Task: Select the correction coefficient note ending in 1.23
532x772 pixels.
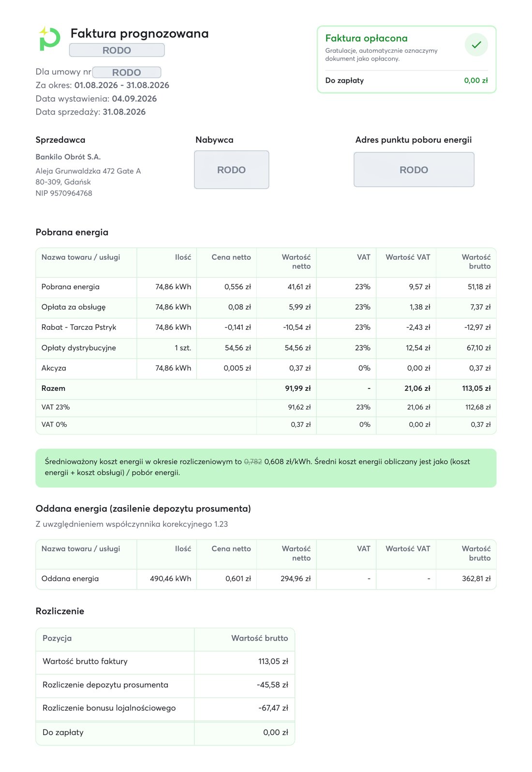Action: click(x=132, y=524)
